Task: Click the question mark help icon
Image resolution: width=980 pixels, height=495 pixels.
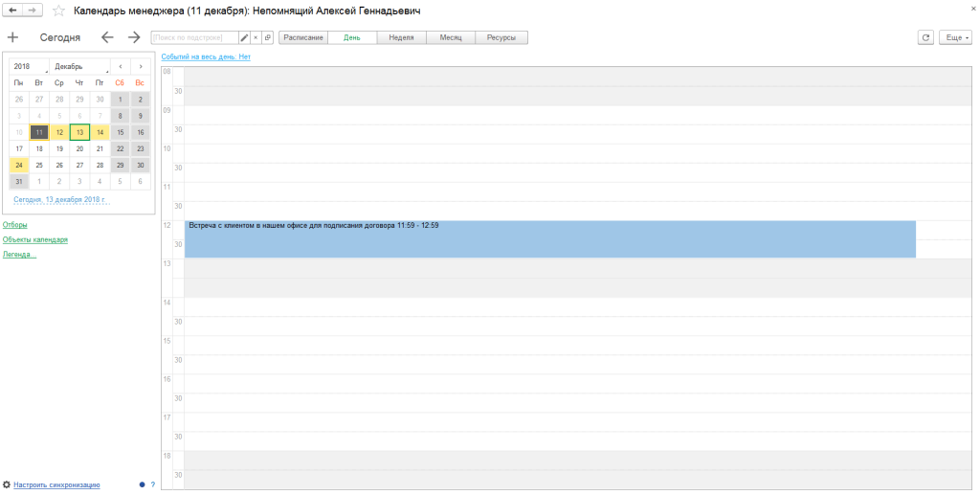Action: click(x=152, y=484)
